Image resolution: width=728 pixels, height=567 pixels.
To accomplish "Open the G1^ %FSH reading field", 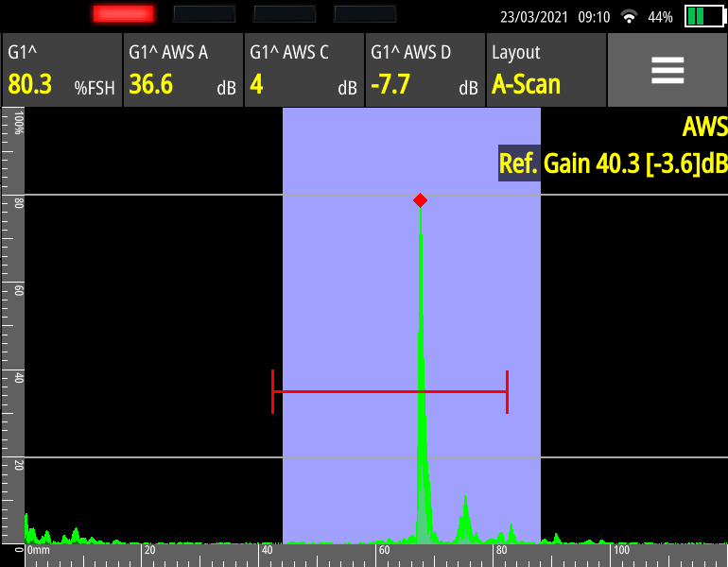I will (61, 71).
